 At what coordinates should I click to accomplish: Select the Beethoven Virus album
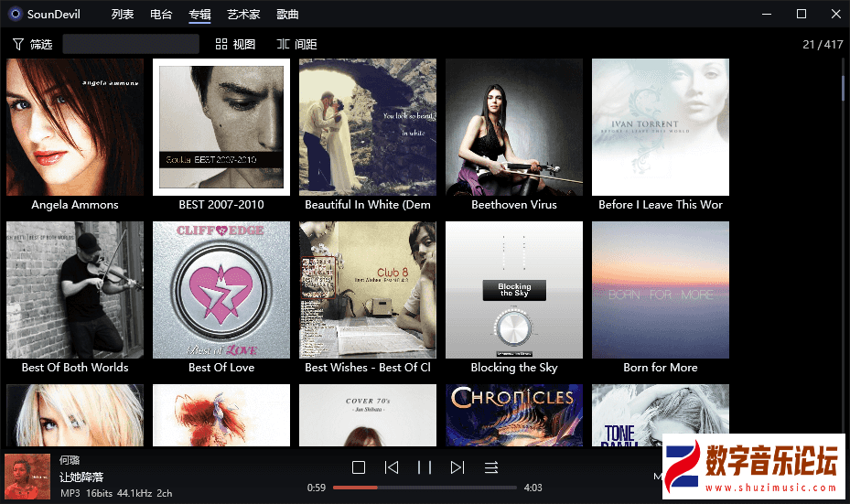click(514, 127)
